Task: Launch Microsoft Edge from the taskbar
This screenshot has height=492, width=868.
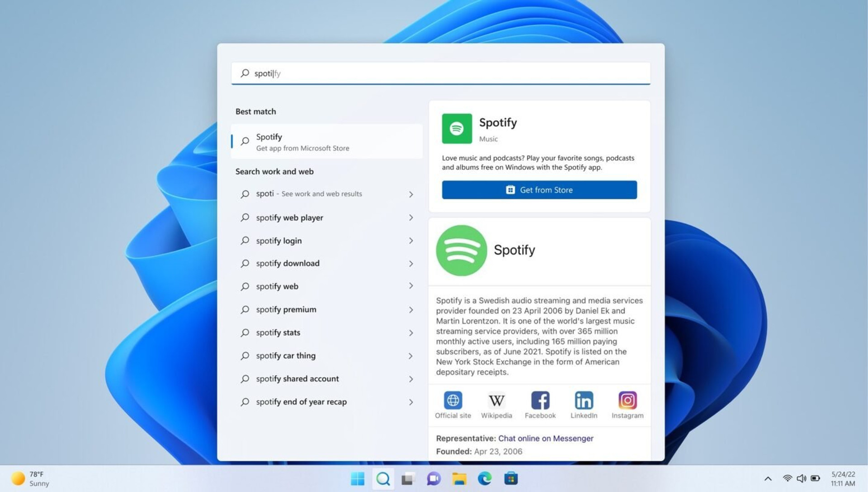Action: pos(485,478)
